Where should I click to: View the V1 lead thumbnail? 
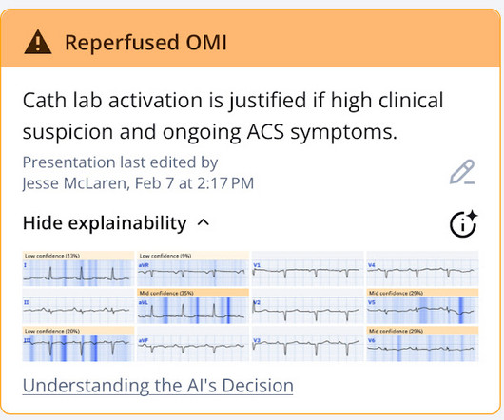pos(307,269)
